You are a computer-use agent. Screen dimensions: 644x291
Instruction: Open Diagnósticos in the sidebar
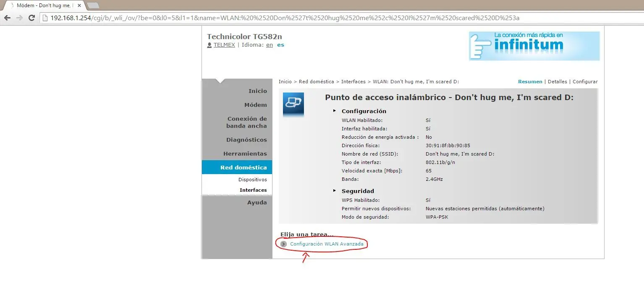[x=246, y=140]
